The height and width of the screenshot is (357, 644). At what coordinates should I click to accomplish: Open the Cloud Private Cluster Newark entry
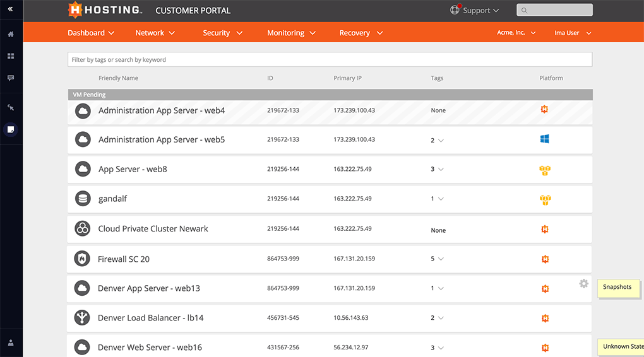tap(153, 229)
